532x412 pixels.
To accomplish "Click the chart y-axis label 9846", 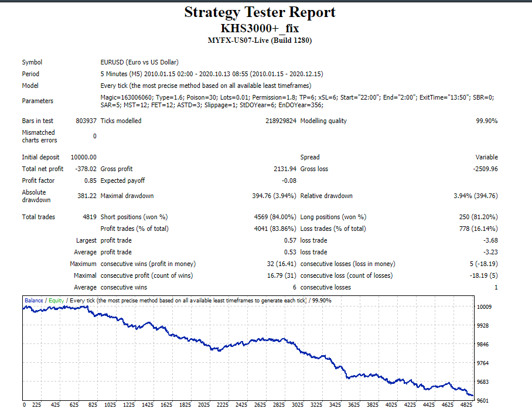I will 483,345.
